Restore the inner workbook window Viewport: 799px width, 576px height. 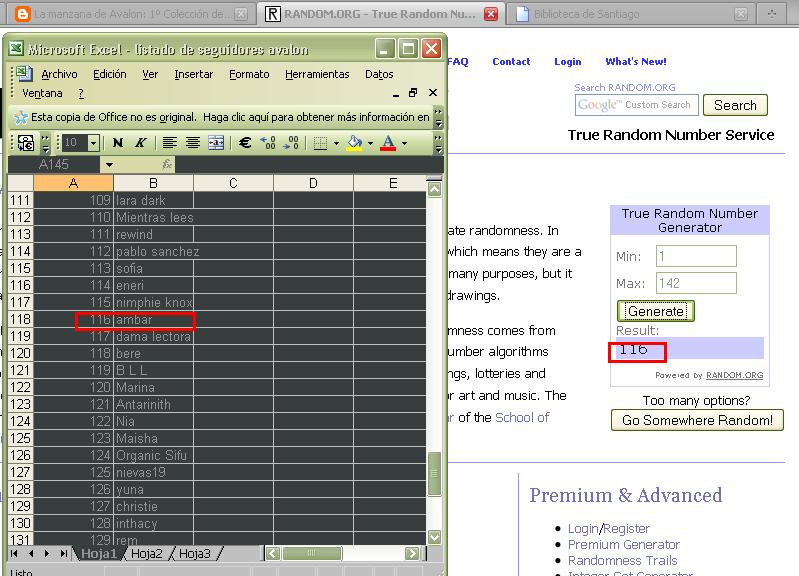pos(413,92)
